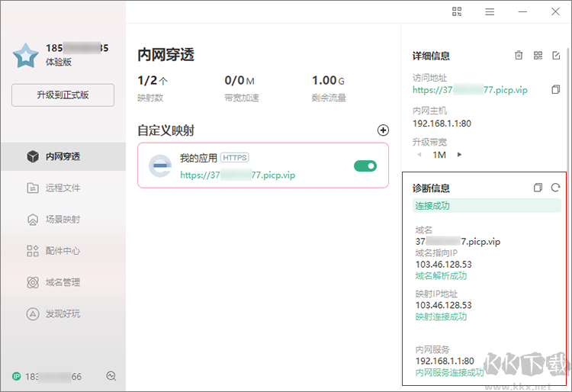Increase upgrade bandwidth with right arrow
The width and height of the screenshot is (572, 392).
tap(459, 155)
